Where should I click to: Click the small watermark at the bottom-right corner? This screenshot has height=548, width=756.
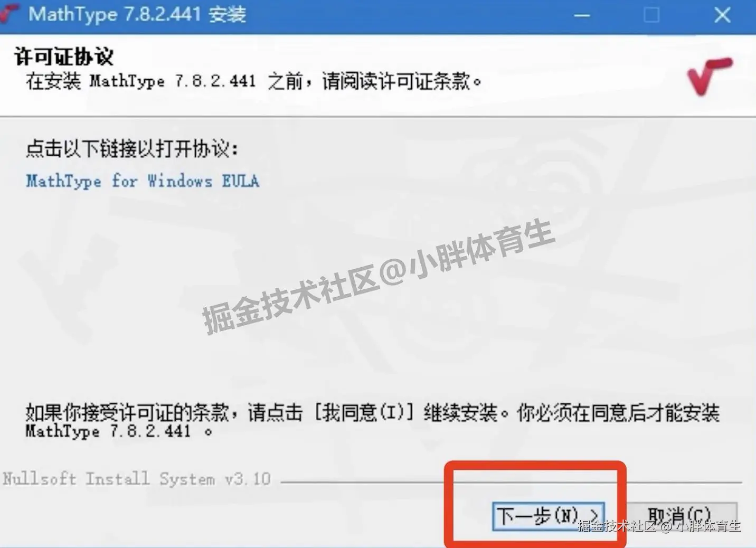click(659, 526)
